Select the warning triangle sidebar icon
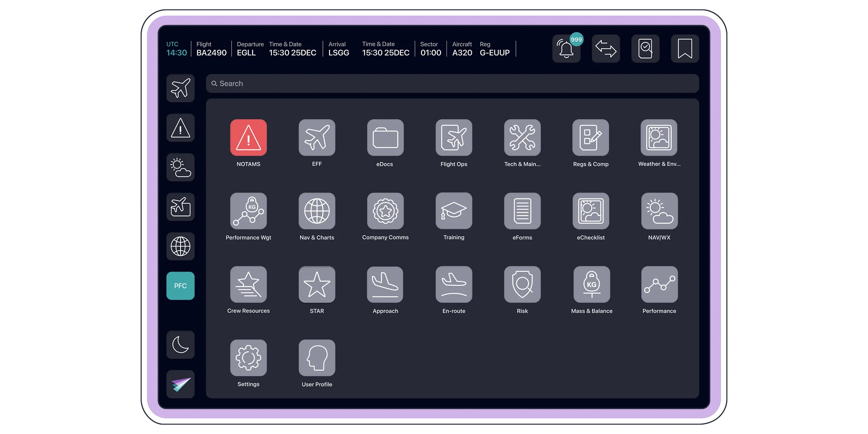 (x=180, y=128)
